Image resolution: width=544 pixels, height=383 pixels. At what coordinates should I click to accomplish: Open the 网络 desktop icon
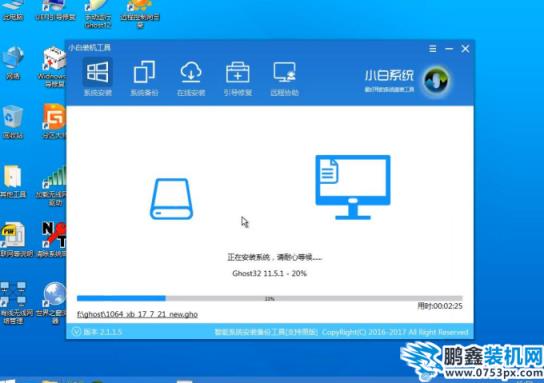(13, 63)
